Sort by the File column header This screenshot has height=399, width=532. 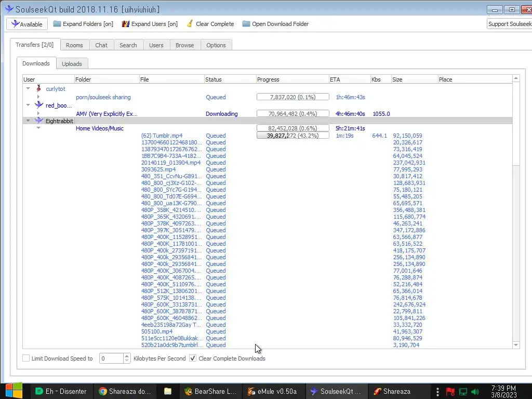point(171,79)
